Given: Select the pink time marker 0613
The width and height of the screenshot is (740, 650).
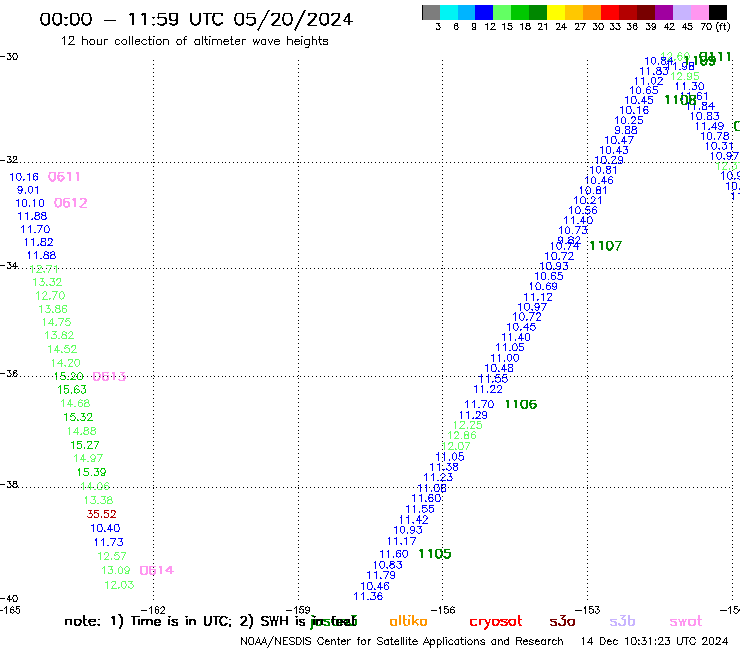Looking at the screenshot, I should [x=109, y=376].
